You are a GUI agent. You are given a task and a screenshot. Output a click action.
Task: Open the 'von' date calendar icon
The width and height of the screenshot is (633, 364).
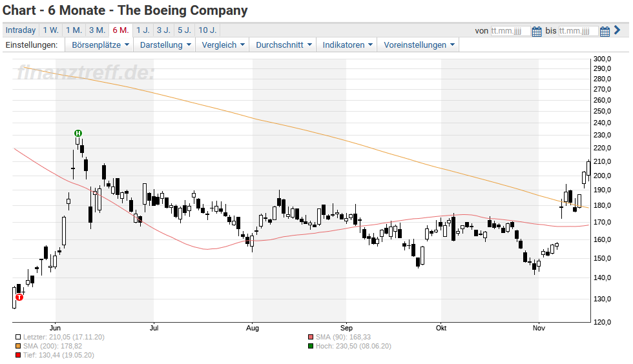[537, 31]
